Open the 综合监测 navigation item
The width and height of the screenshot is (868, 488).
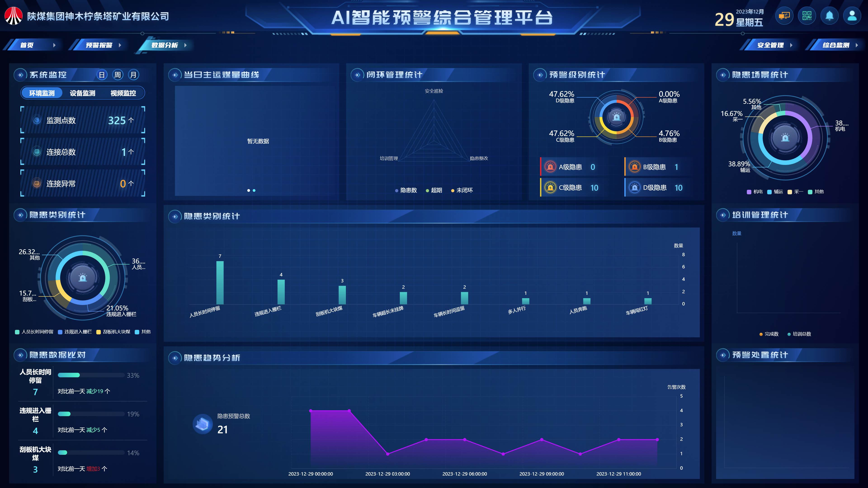pyautogui.click(x=836, y=45)
